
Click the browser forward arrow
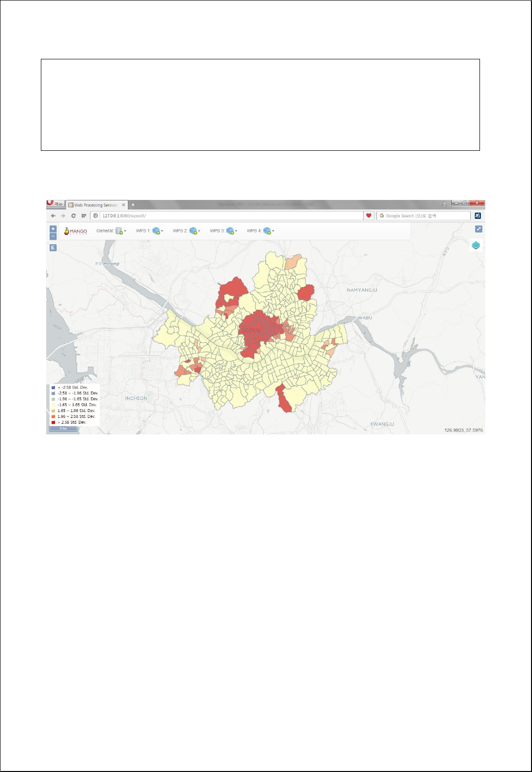[x=63, y=215]
